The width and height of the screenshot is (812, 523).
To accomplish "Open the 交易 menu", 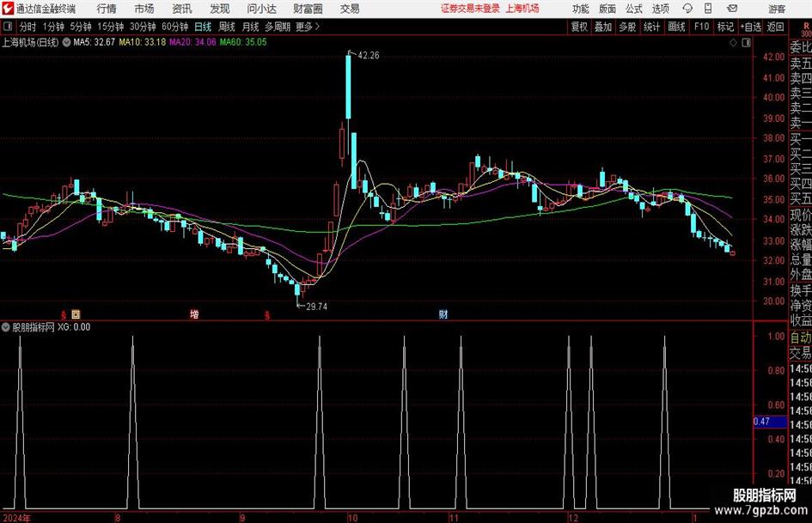I will (350, 9).
